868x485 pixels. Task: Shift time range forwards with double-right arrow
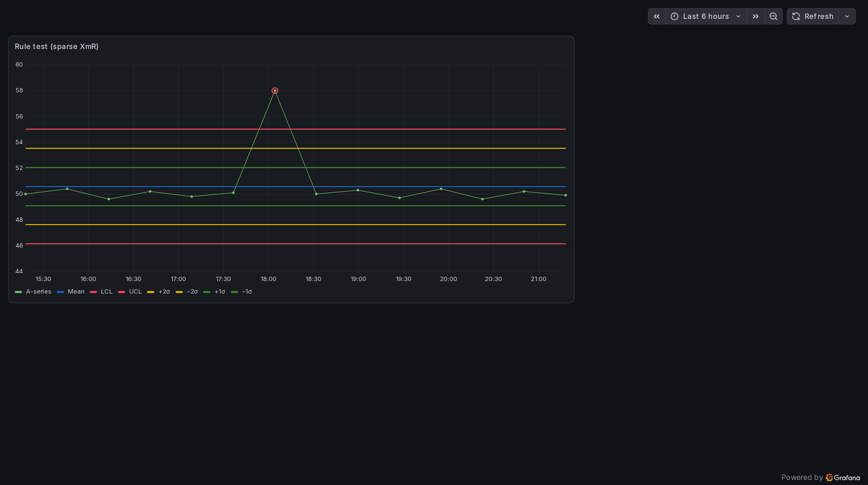pos(755,17)
